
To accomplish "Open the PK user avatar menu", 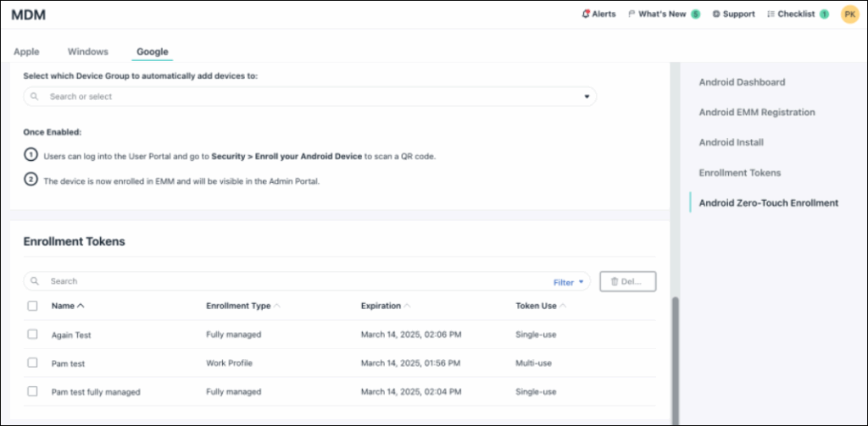I will coord(849,14).
